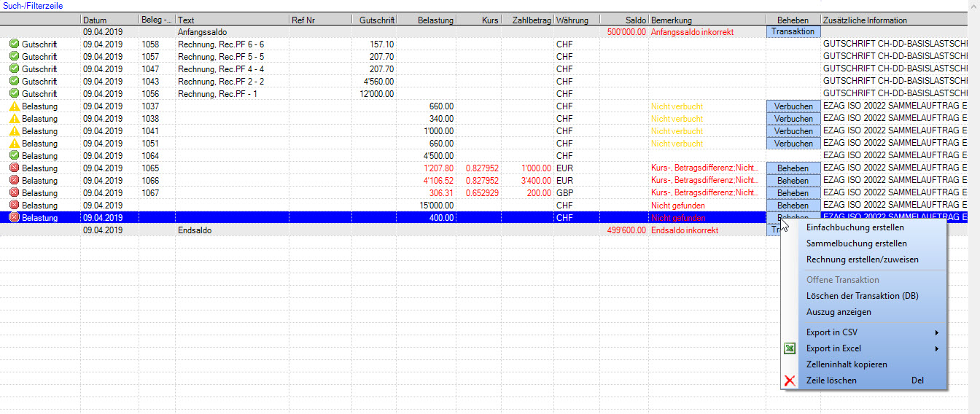
Task: Open Auszug anzeigen from context menu
Action: [839, 312]
